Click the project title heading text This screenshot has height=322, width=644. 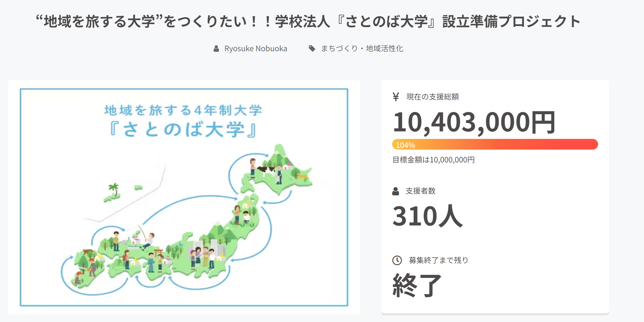[308, 21]
